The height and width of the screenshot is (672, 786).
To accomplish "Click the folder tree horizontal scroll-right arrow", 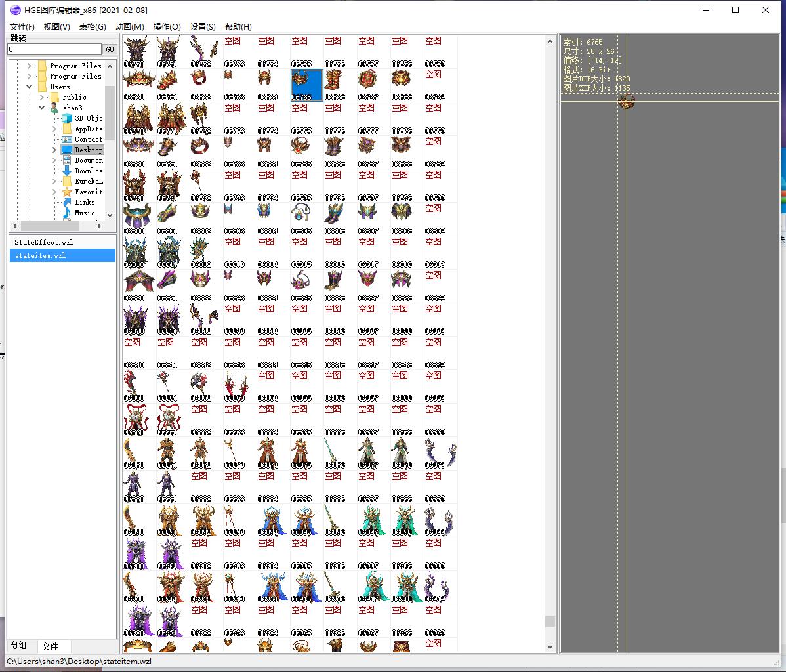I will pyautogui.click(x=99, y=226).
